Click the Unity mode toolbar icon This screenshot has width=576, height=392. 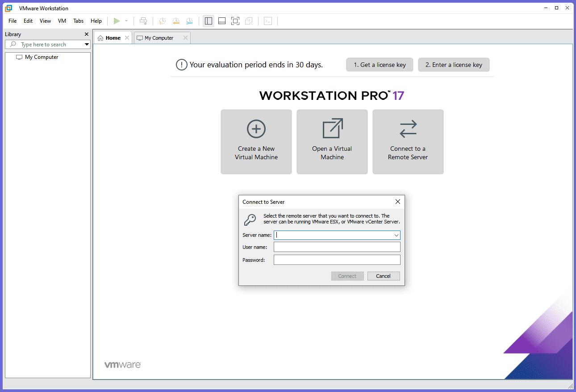[249, 21]
